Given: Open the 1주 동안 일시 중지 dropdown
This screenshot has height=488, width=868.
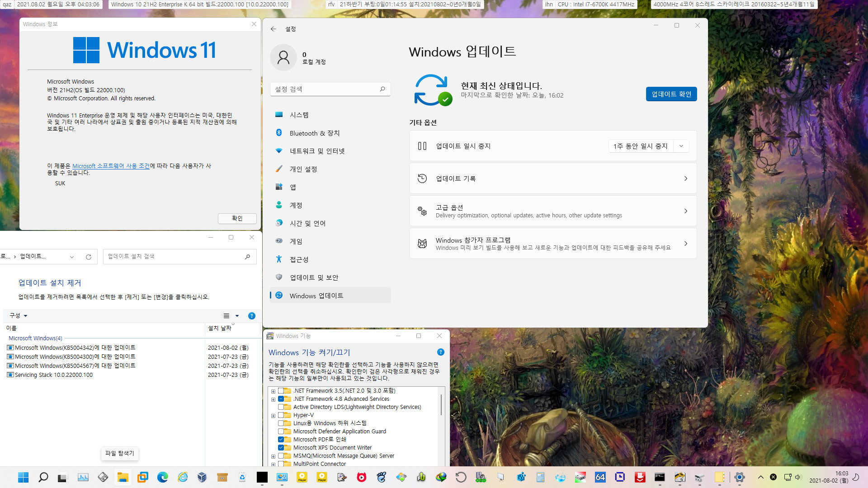Looking at the screenshot, I should click(x=649, y=146).
